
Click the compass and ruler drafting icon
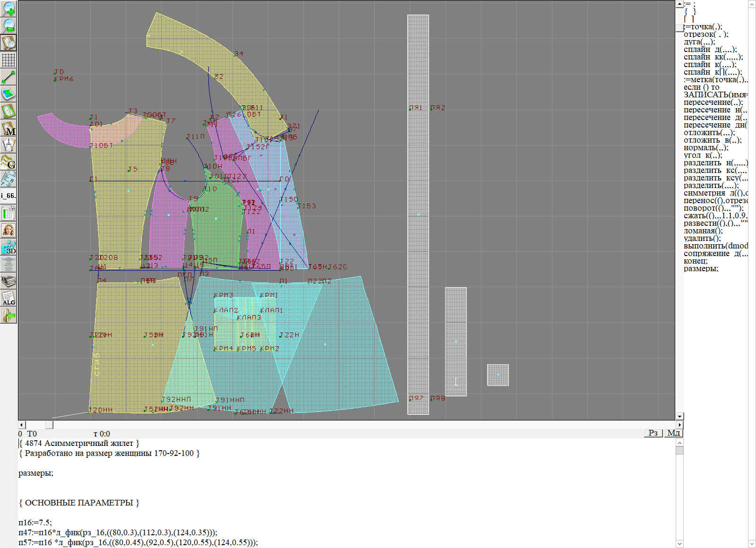pyautogui.click(x=9, y=145)
